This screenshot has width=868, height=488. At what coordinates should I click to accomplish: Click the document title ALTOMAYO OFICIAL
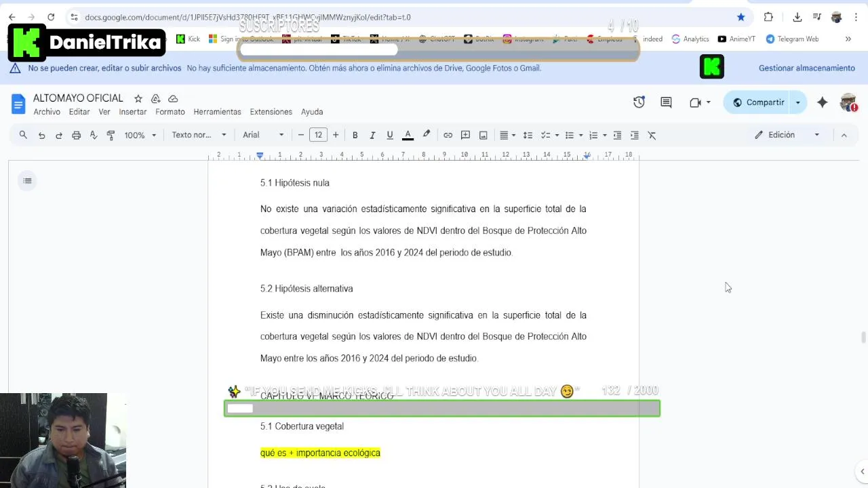pyautogui.click(x=78, y=98)
